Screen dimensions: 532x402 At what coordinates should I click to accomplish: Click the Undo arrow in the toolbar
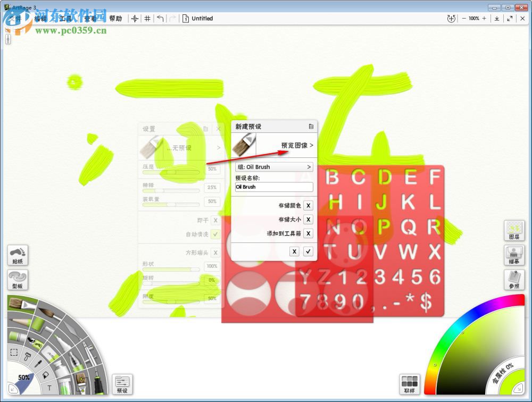coord(160,18)
